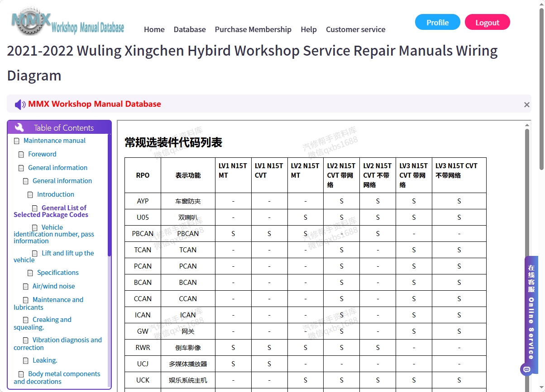Open Maintenance and lubricants entry
The width and height of the screenshot is (545, 392).
(48, 303)
